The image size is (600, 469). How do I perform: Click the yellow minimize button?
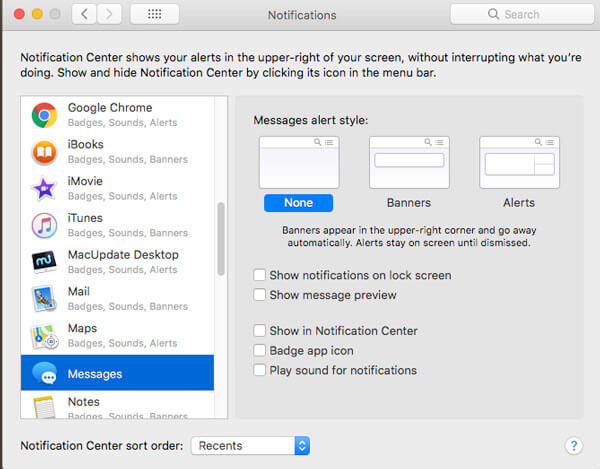point(37,14)
